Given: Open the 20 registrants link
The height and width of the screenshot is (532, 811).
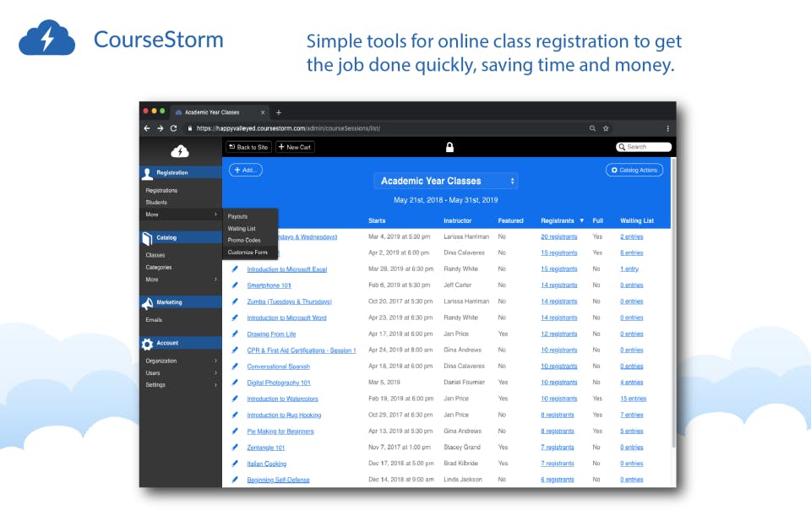Looking at the screenshot, I should click(558, 236).
